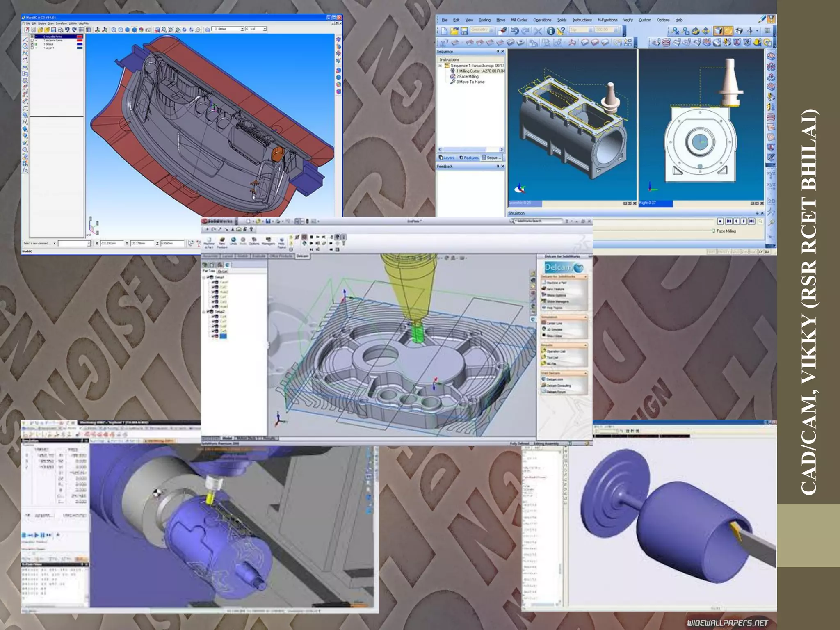The height and width of the screenshot is (630, 840).
Task: Click the grid icon in WorkNC toolbar
Action: [81, 30]
